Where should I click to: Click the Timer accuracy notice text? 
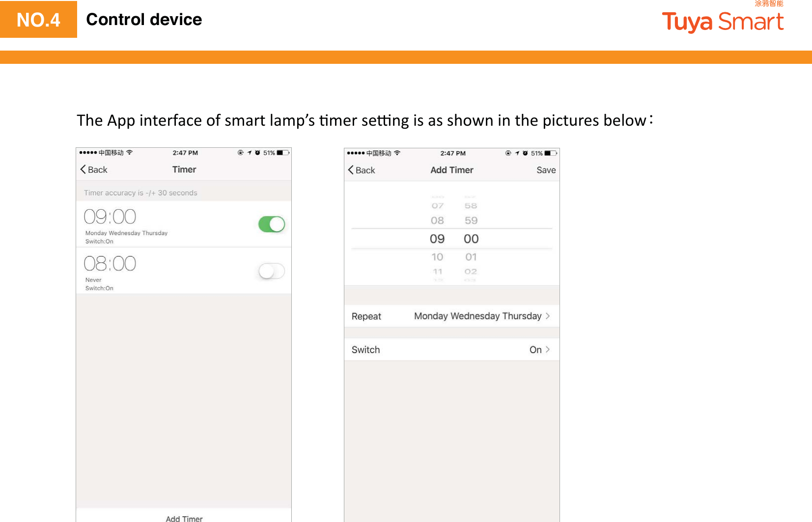[x=140, y=193]
